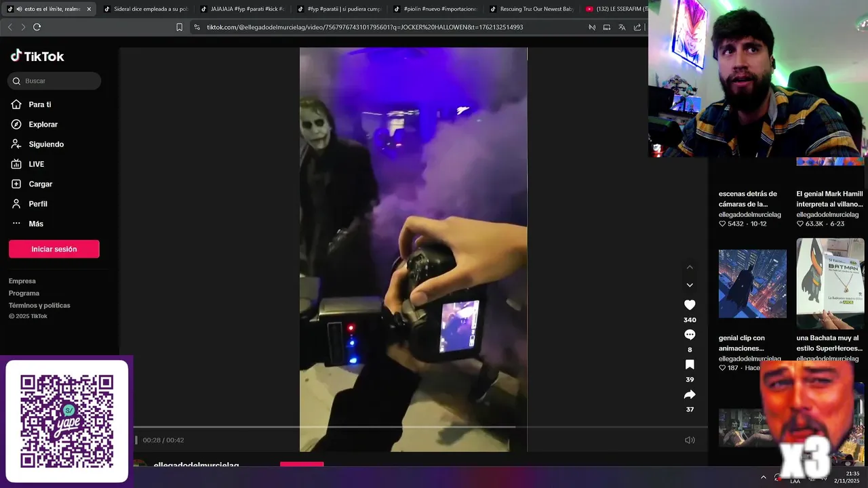This screenshot has width=868, height=488.
Task: Click the TikTok logo in the sidebar
Action: pyautogui.click(x=37, y=56)
